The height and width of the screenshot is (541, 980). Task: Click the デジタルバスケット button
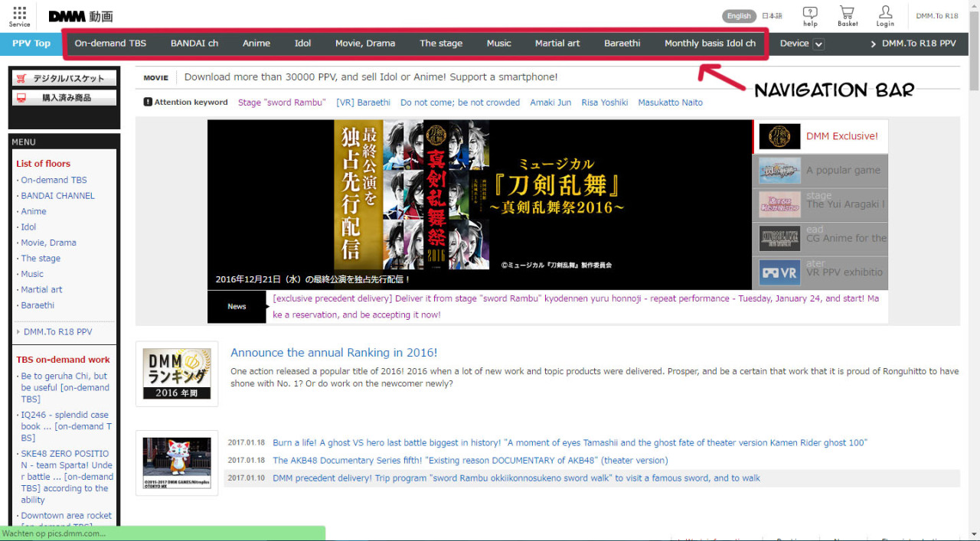(x=64, y=78)
